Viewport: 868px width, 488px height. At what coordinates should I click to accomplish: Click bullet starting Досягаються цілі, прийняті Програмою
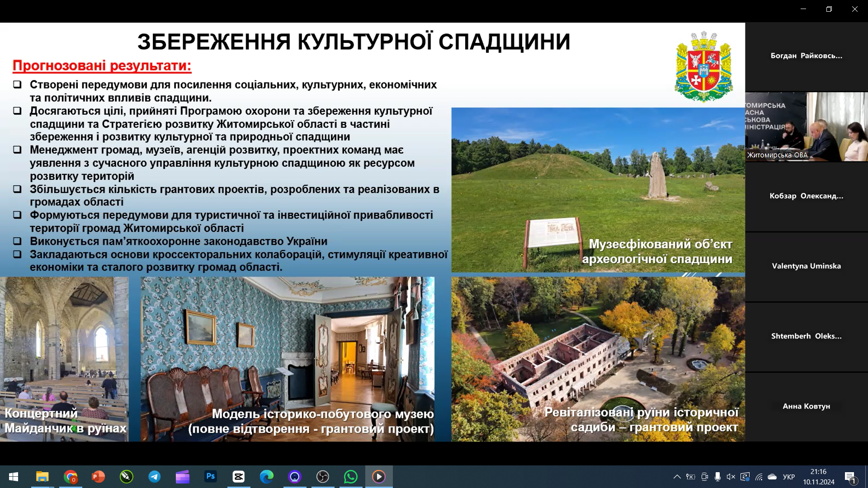tap(231, 124)
